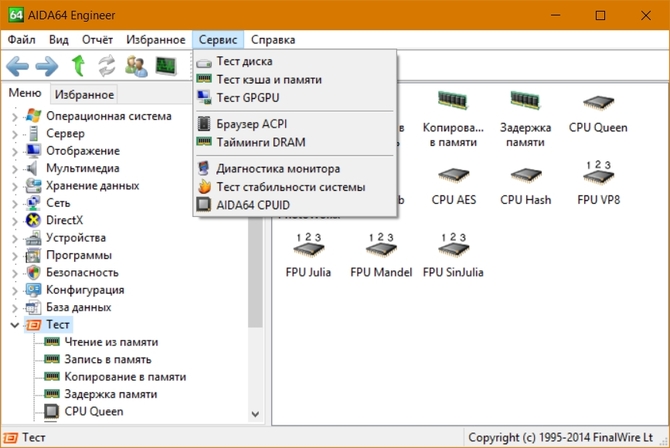Screen dimensions: 670x448
Task: Click the AIDA64 title bar logo icon
Action: click(x=16, y=15)
